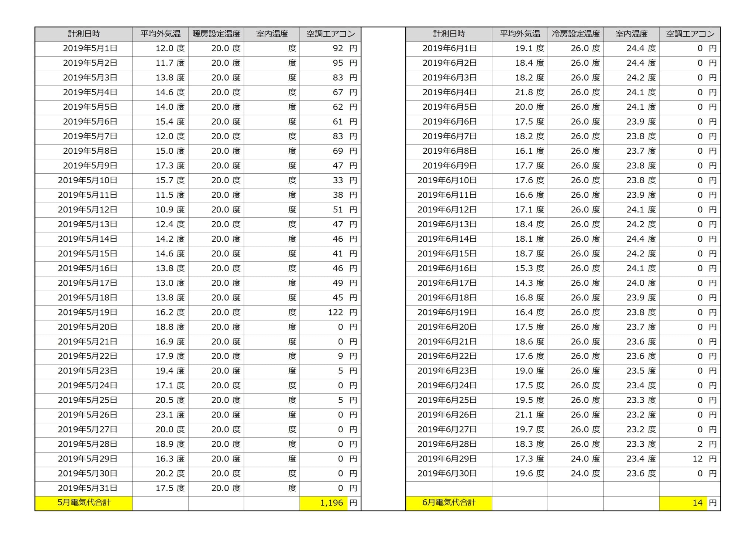Select the 51 円 cost for May 12
The width and height of the screenshot is (756, 535).
tap(330, 210)
